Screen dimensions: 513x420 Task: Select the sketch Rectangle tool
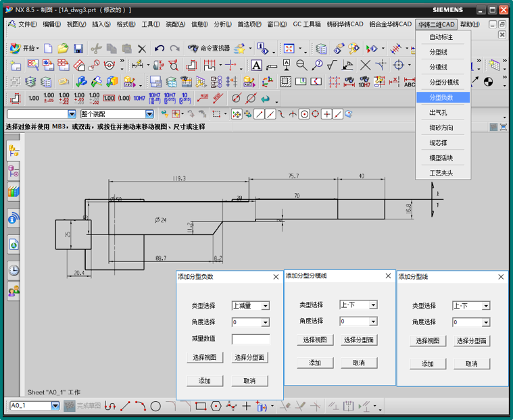click(x=201, y=406)
